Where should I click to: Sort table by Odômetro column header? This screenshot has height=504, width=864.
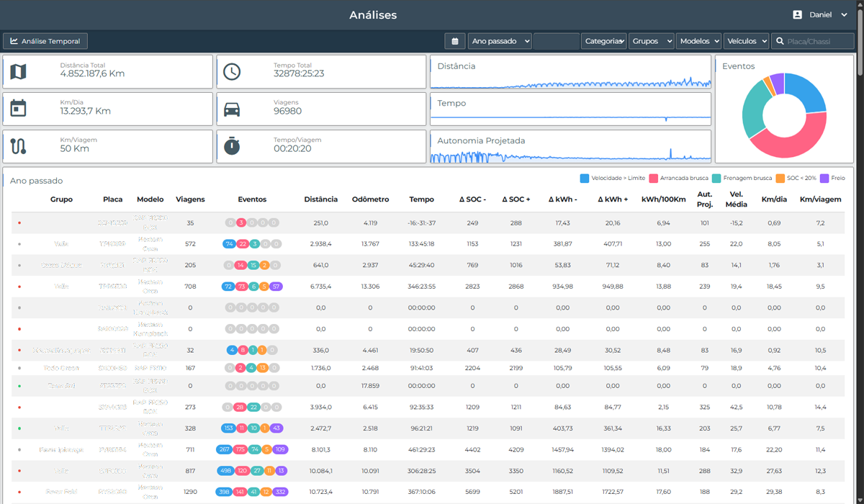point(370,199)
